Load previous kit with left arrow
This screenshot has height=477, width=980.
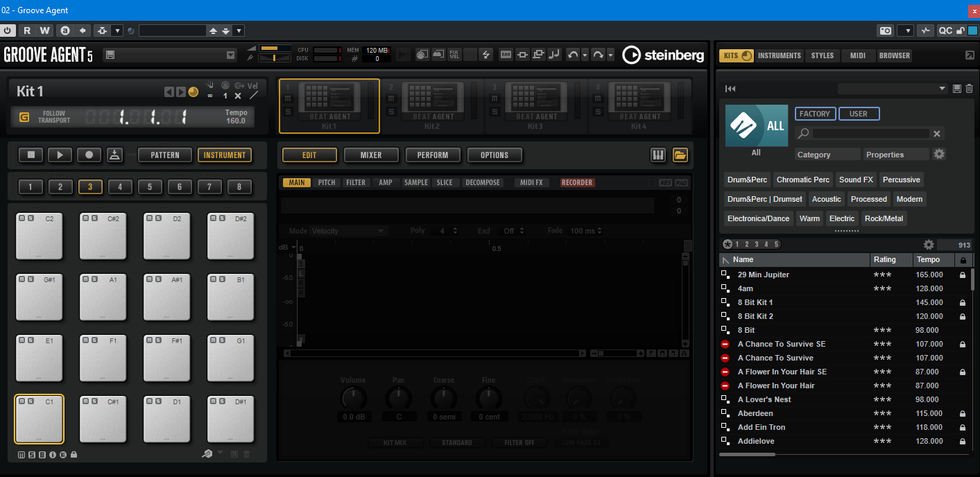coord(169,92)
